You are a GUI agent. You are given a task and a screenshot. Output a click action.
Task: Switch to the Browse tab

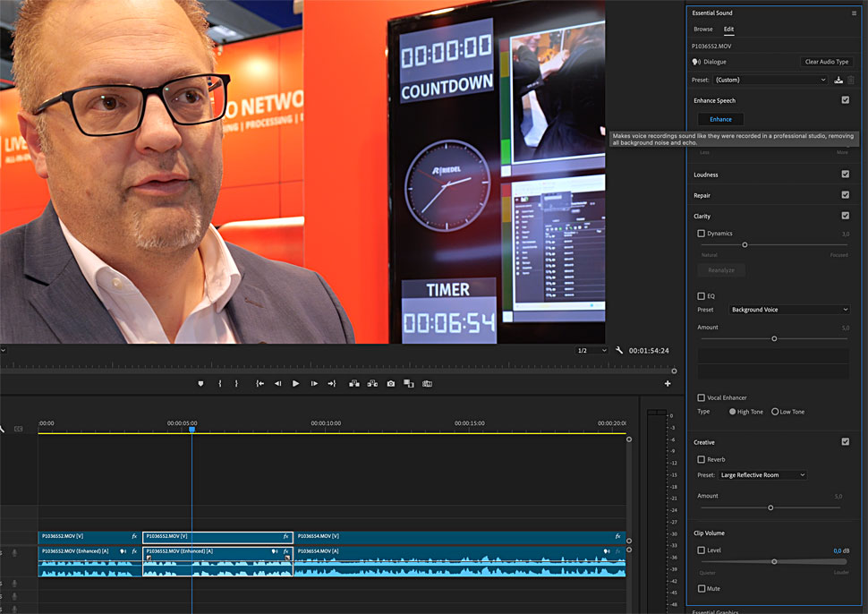click(703, 30)
